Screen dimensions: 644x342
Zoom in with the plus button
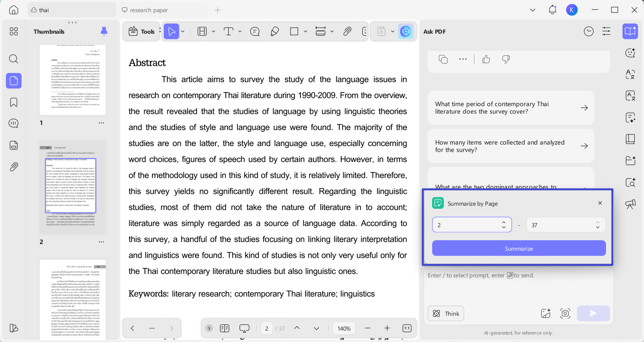[387, 328]
